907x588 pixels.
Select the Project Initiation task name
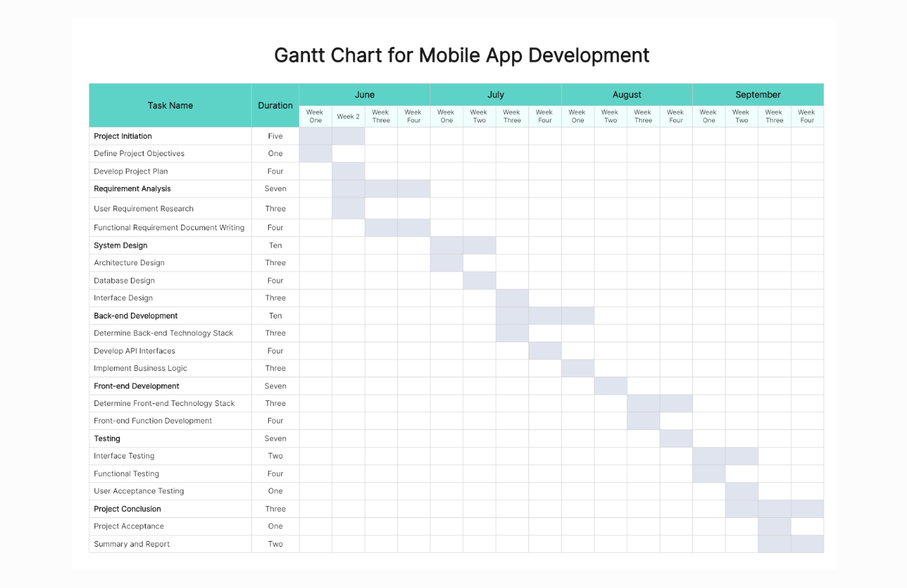(x=123, y=136)
